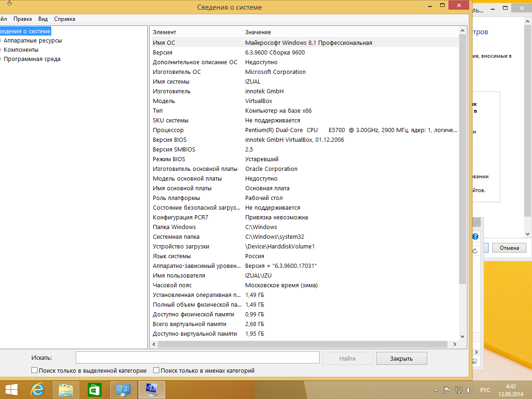This screenshot has width=532, height=399.
Task: Maximize the Сведения о системе window
Action: click(442, 6)
